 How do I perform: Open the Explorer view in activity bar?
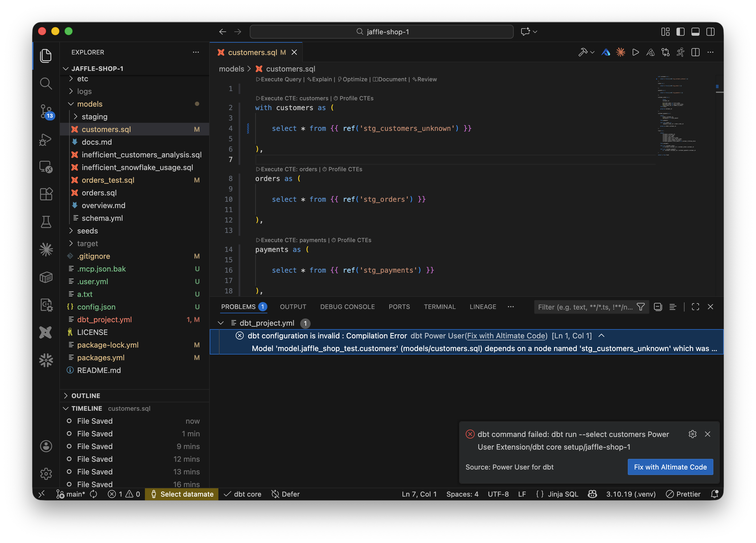46,56
